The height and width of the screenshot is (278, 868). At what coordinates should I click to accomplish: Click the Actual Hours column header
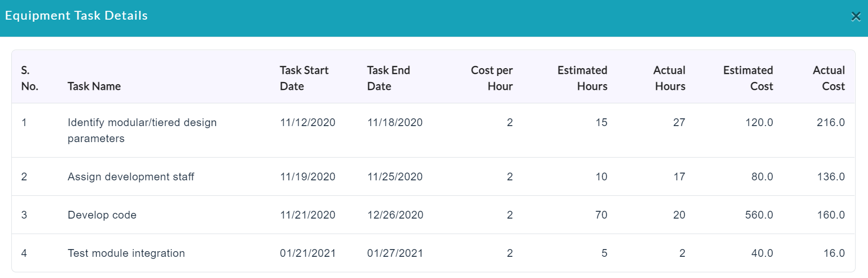pos(669,78)
